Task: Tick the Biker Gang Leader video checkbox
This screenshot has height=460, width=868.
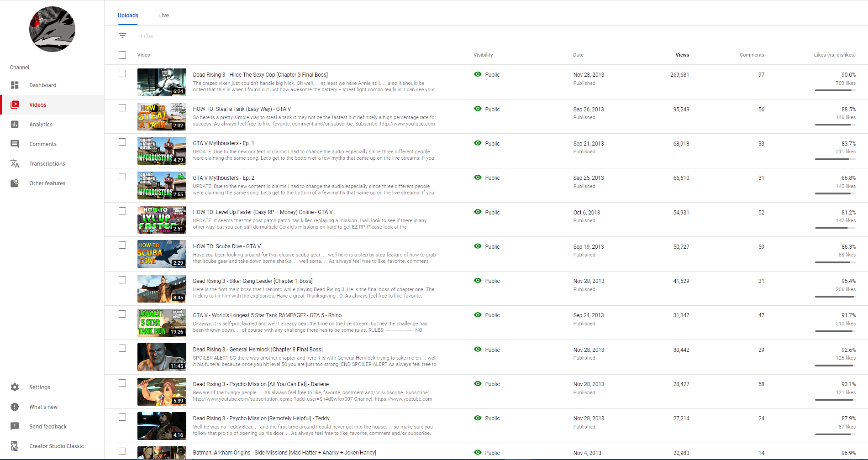Action: [122, 280]
